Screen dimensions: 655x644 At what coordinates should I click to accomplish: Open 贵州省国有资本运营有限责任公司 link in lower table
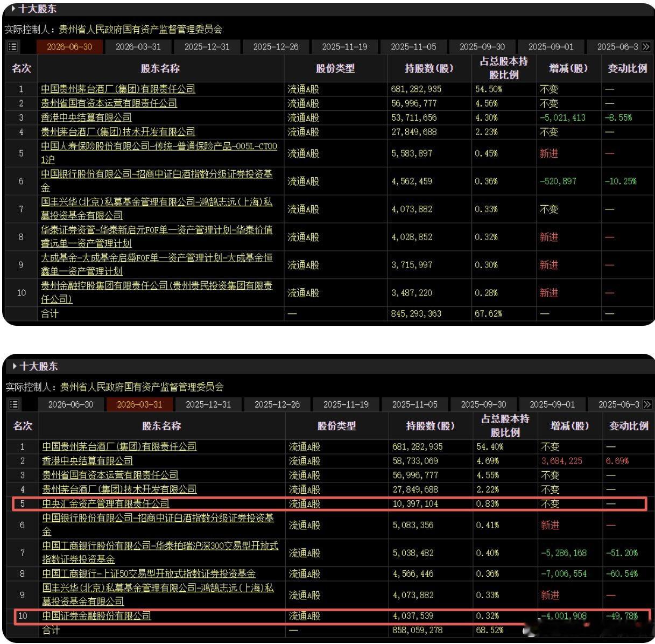pos(110,475)
